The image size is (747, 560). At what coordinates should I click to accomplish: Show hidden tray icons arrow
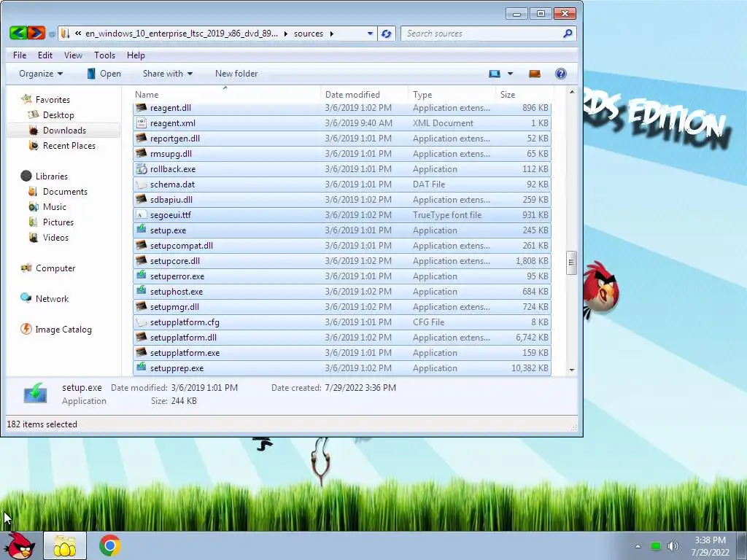pyautogui.click(x=638, y=546)
